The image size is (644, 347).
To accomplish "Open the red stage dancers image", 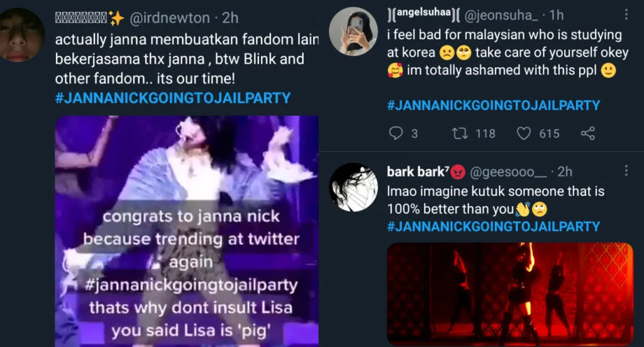I will click(x=510, y=294).
